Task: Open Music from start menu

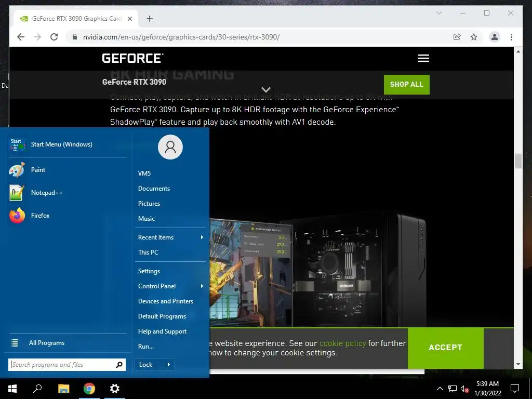Action: point(146,219)
